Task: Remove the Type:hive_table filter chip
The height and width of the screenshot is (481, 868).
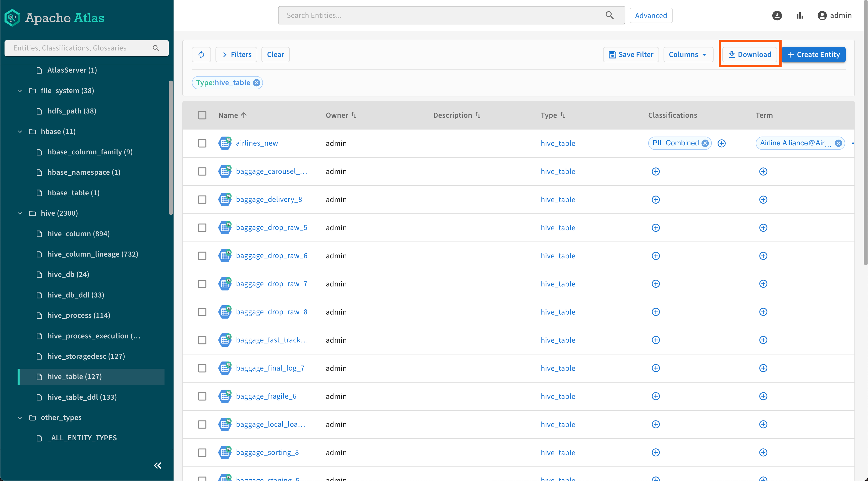Action: (256, 83)
